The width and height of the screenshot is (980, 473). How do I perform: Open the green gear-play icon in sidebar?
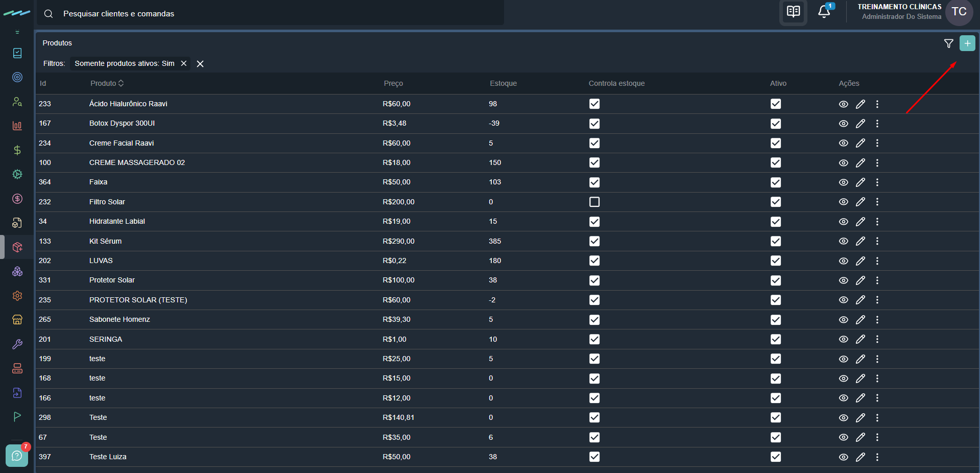click(x=17, y=174)
